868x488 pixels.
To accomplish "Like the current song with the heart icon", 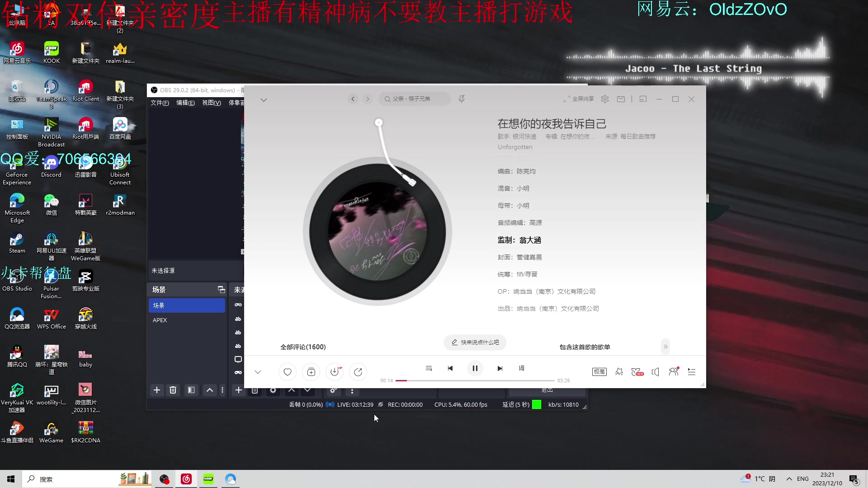I will (x=288, y=372).
